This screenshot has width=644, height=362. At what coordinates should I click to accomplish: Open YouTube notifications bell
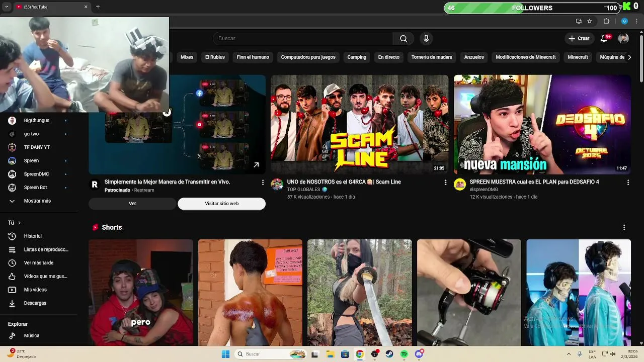click(x=605, y=39)
